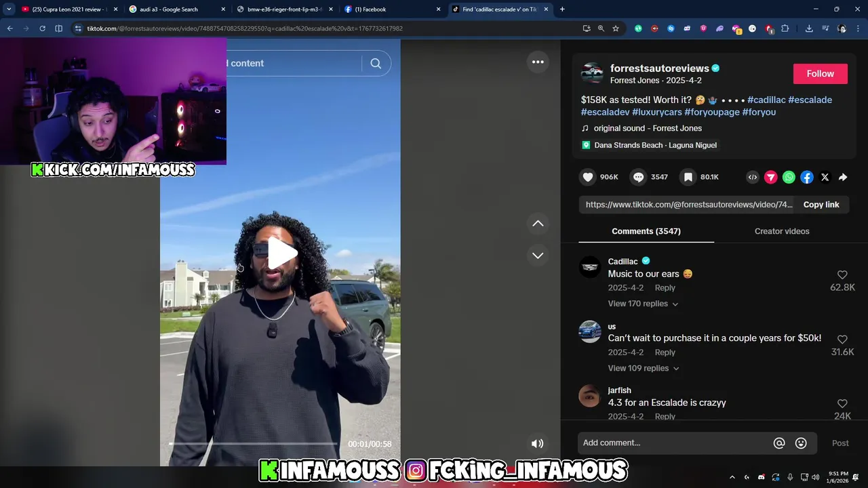This screenshot has height=488, width=868.
Task: Save video with the bookmark icon
Action: (688, 177)
